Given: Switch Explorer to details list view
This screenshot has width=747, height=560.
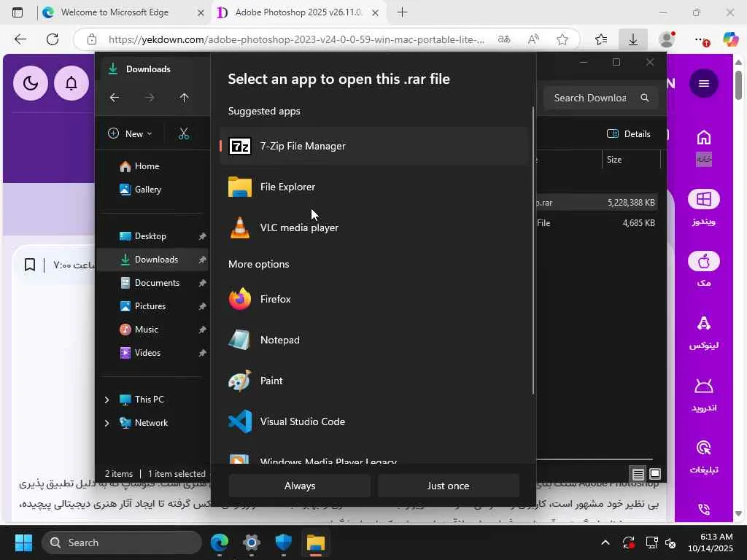Looking at the screenshot, I should click(x=638, y=474).
